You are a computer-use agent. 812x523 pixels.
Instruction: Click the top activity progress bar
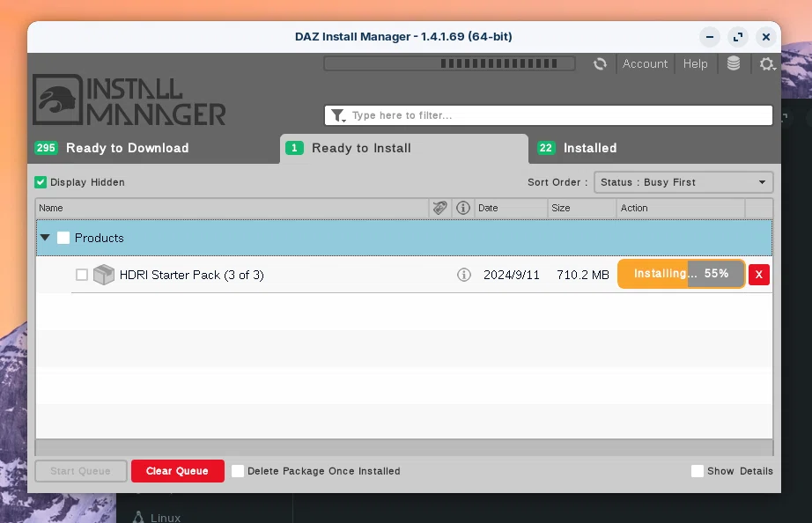coord(449,63)
